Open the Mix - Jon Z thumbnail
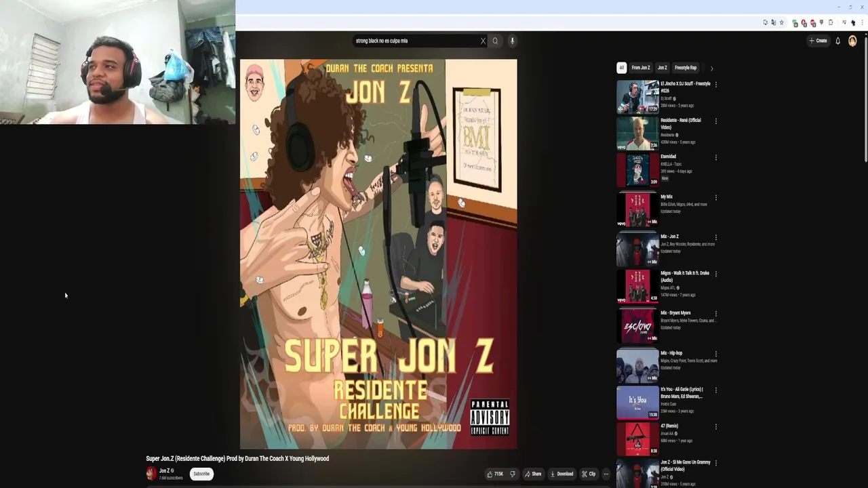 [637, 249]
